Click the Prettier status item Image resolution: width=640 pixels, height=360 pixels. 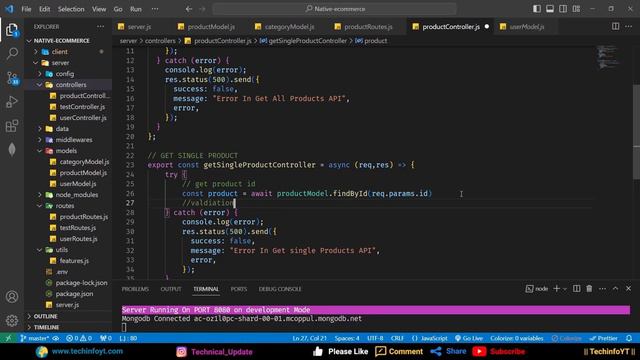[x=604, y=338]
